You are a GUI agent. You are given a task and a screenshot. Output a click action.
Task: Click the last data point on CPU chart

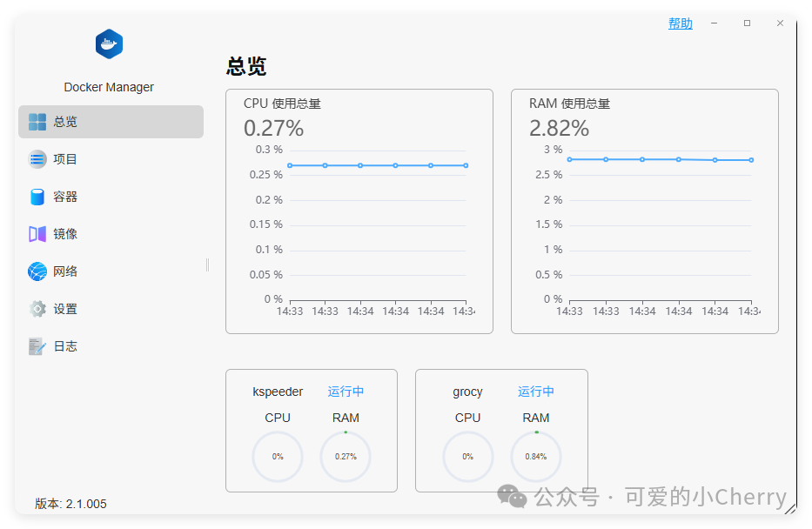pyautogui.click(x=466, y=165)
